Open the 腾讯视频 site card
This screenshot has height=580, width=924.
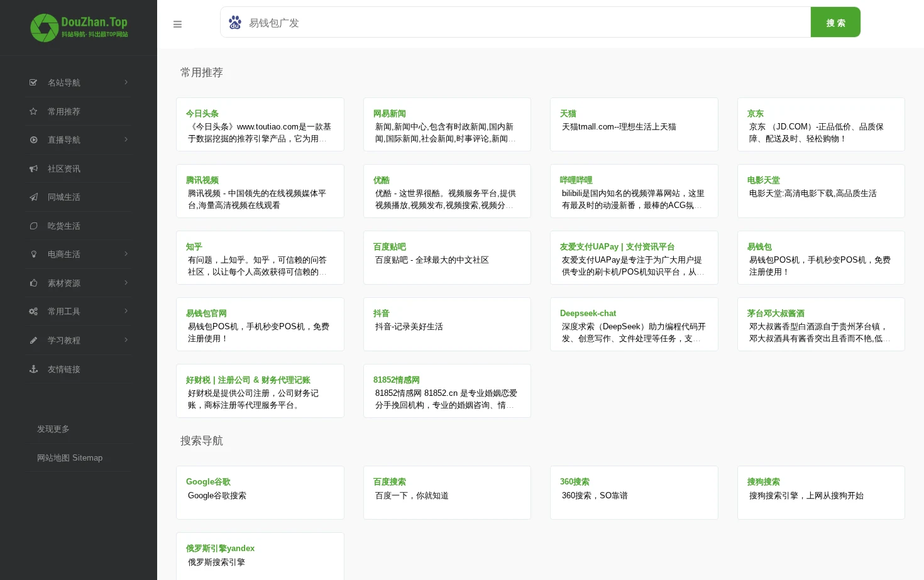click(260, 191)
